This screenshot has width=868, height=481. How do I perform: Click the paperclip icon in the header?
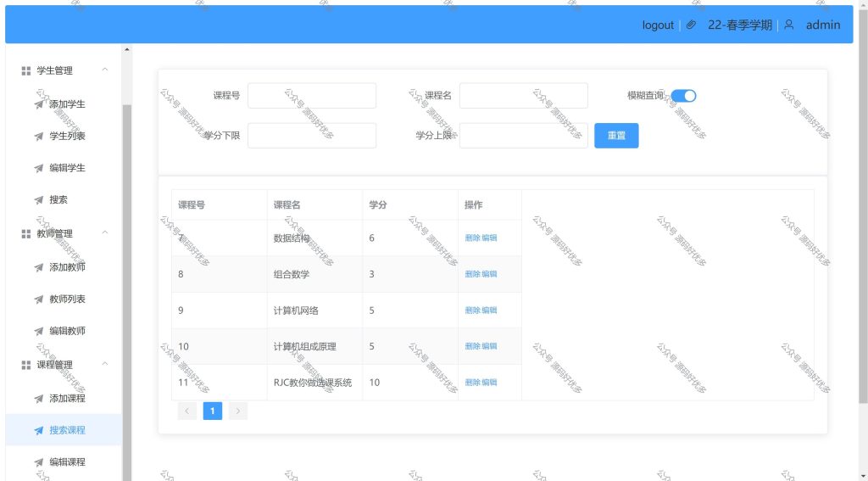(691, 25)
